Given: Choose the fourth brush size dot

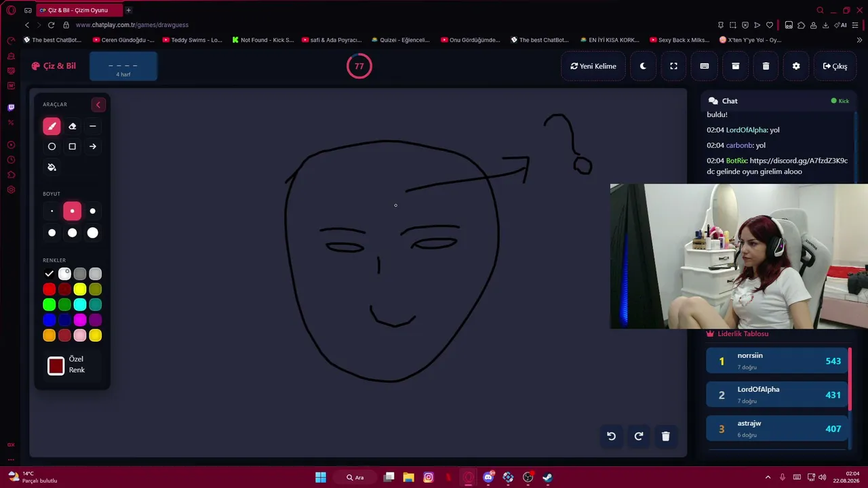Looking at the screenshot, I should pyautogui.click(x=52, y=233).
